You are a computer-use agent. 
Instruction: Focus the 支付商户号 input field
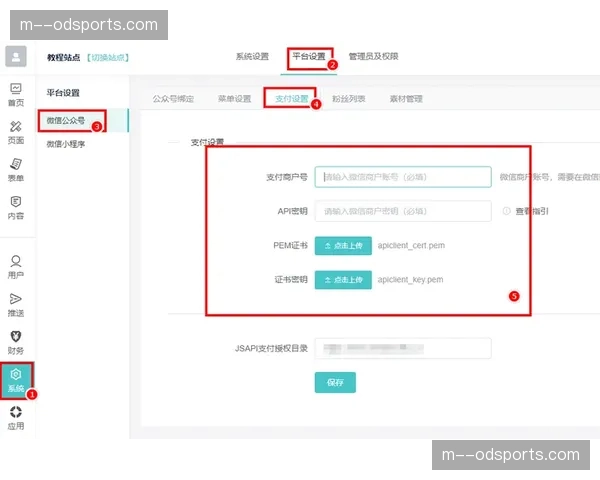[x=403, y=177]
